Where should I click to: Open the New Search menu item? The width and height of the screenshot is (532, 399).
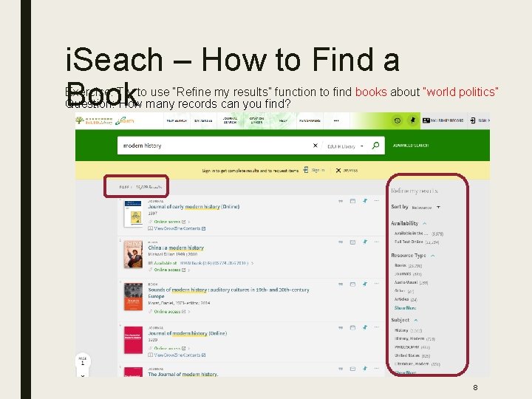[177, 120]
